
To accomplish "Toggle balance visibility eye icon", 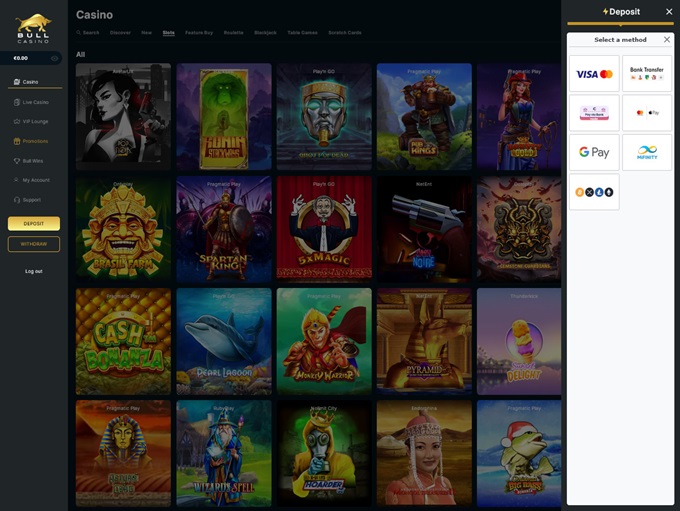I will [x=54, y=58].
